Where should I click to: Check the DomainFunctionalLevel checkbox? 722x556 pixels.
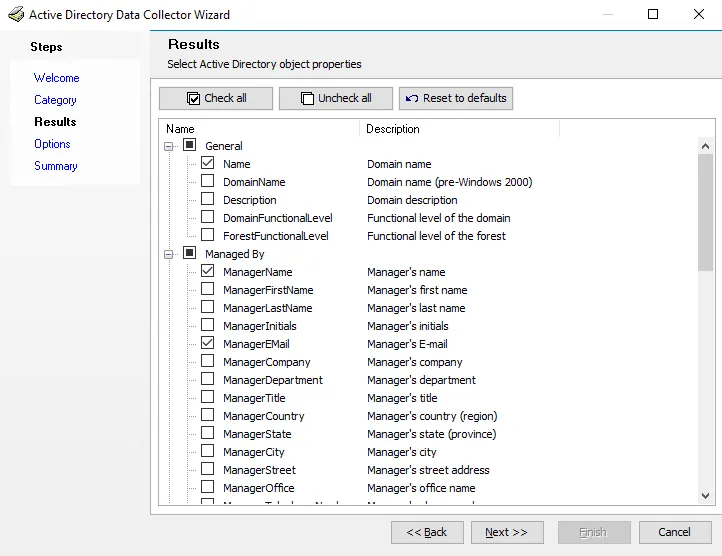pyautogui.click(x=208, y=217)
